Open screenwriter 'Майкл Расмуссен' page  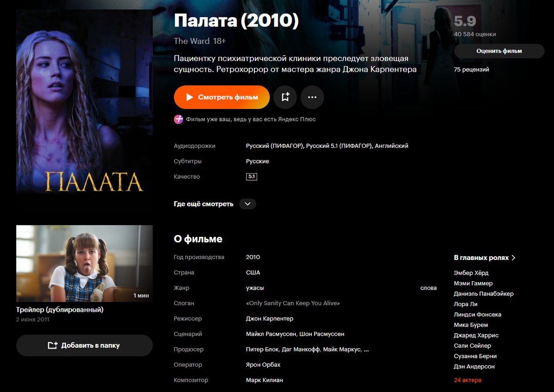pyautogui.click(x=271, y=334)
